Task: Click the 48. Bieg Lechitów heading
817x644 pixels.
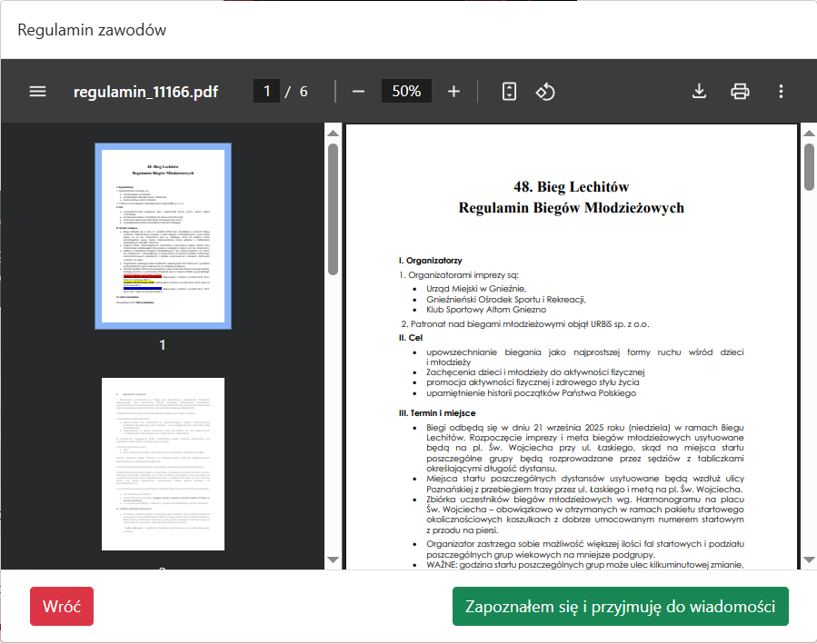Action: pos(571,186)
